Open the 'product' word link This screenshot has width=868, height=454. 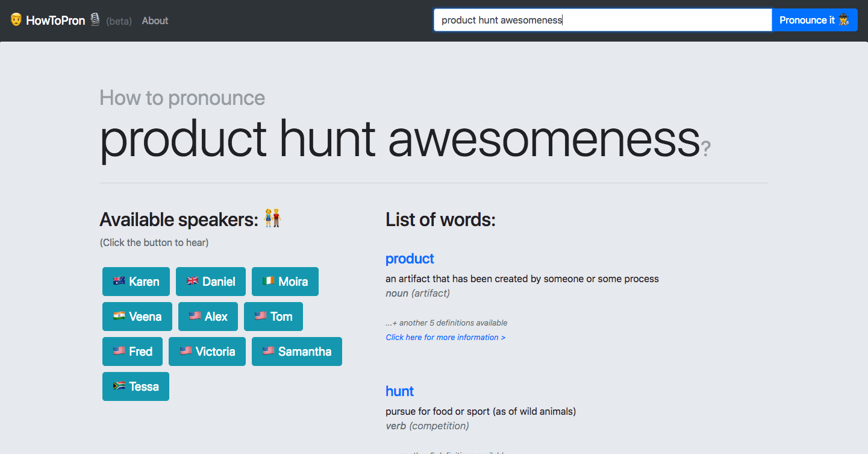pos(410,259)
